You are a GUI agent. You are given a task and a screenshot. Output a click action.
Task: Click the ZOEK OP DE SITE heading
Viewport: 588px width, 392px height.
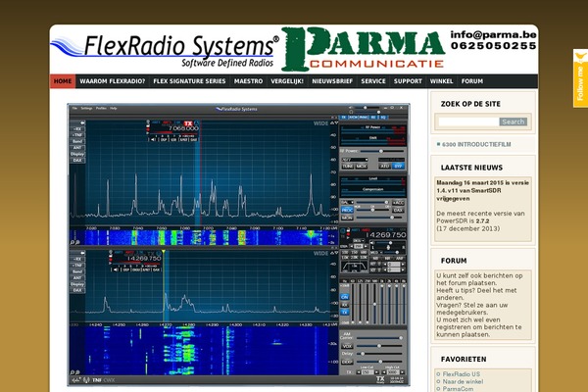(x=470, y=104)
